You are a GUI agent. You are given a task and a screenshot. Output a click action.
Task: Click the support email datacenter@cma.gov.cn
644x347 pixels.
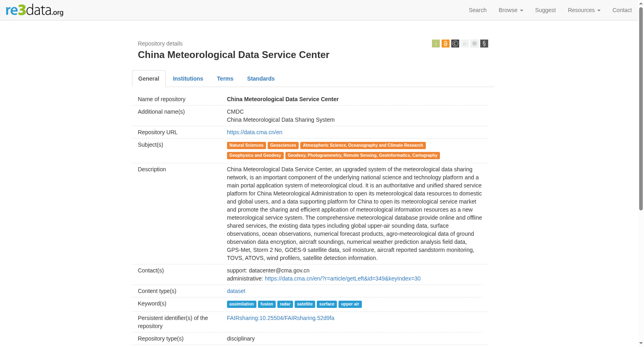point(279,270)
